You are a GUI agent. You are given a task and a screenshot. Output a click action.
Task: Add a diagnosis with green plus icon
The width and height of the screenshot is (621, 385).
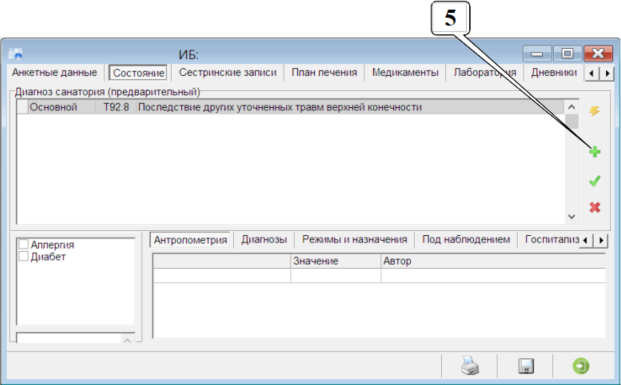[x=594, y=152]
